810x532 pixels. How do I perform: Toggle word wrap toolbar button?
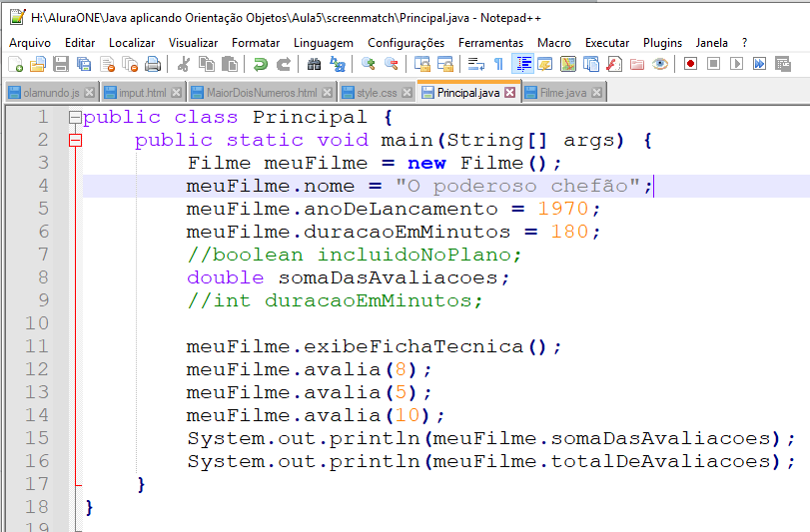point(475,64)
